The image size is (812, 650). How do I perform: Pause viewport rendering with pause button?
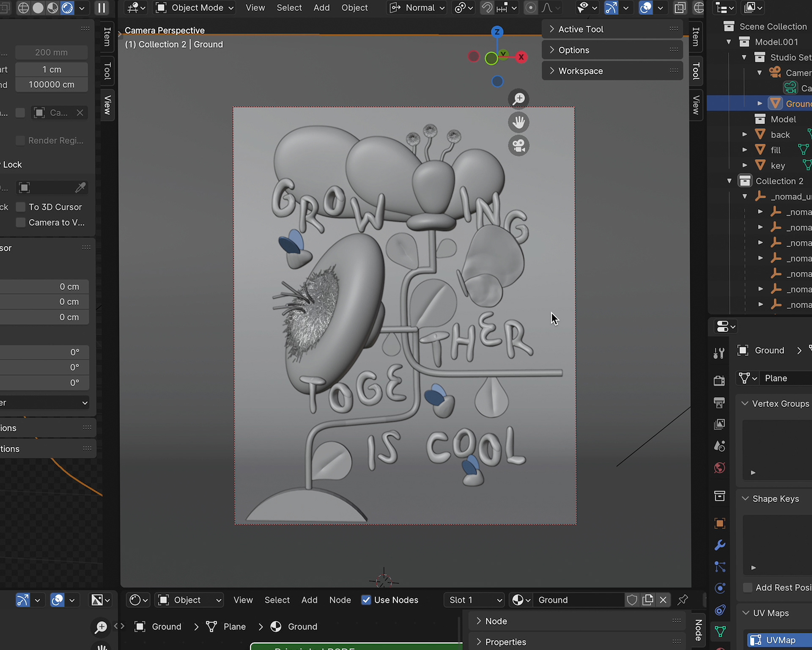pos(101,8)
